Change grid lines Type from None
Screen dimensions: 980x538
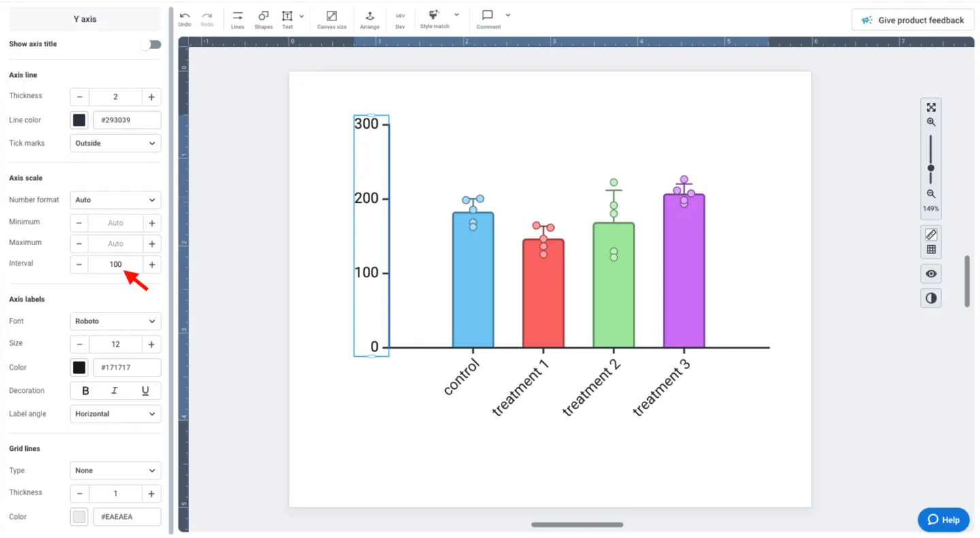pyautogui.click(x=114, y=470)
